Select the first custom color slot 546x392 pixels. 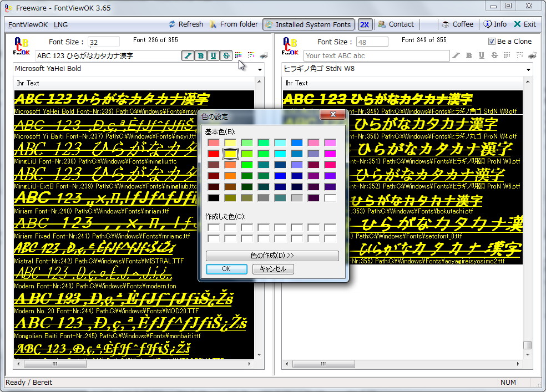coord(214,227)
